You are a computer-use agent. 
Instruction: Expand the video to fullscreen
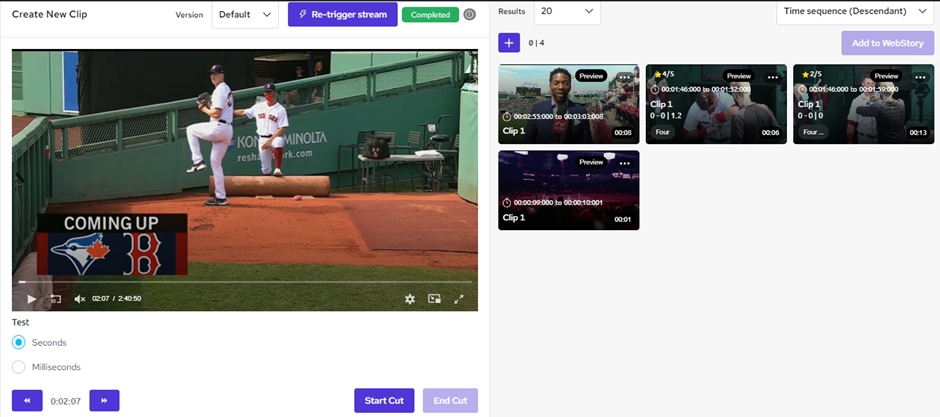(x=459, y=298)
